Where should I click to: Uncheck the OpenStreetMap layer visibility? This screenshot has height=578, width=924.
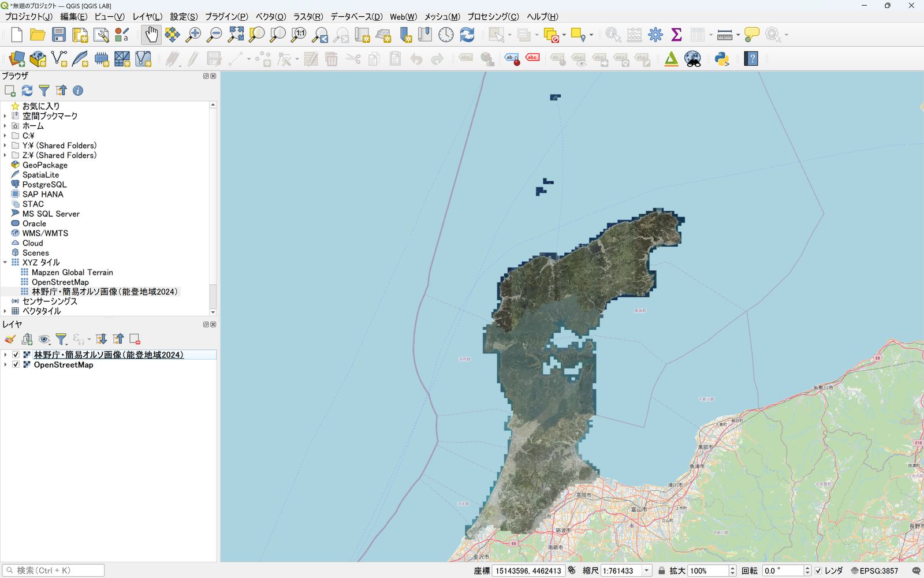pos(16,365)
